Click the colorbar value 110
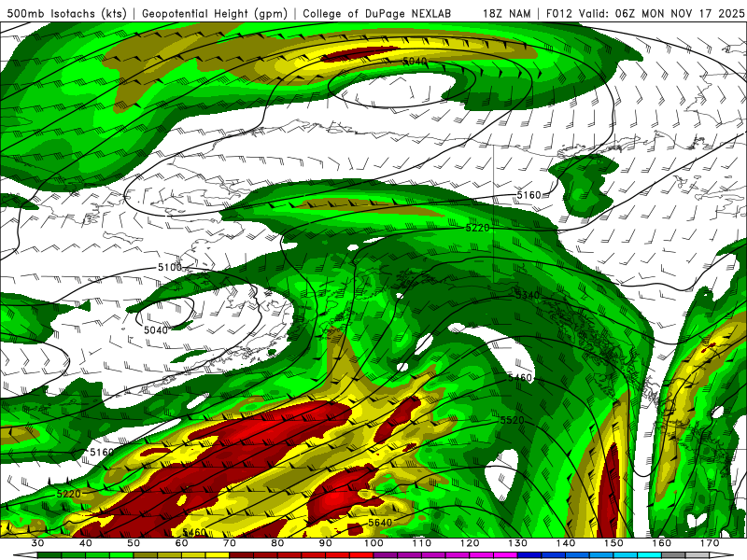Screen dimensions: 747x560 [x=422, y=543]
